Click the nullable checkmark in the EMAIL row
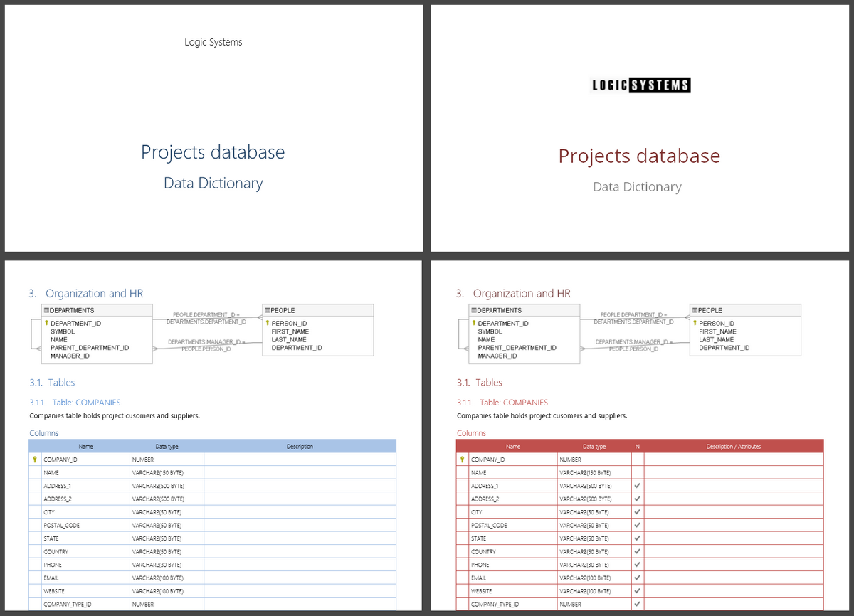This screenshot has height=616, width=854. point(637,578)
